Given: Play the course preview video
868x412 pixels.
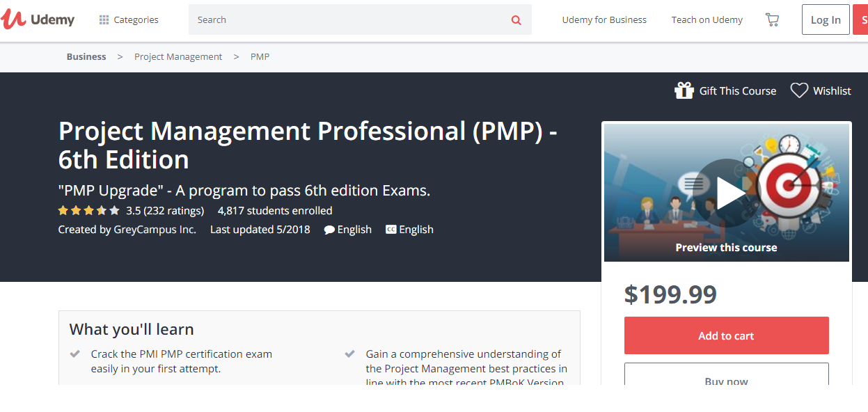Looking at the screenshot, I should (x=727, y=193).
